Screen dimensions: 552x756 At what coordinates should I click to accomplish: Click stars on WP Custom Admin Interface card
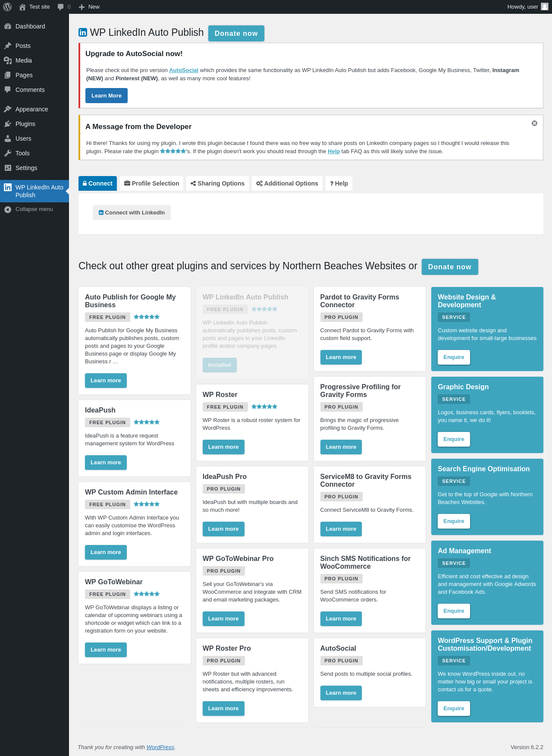tap(147, 504)
